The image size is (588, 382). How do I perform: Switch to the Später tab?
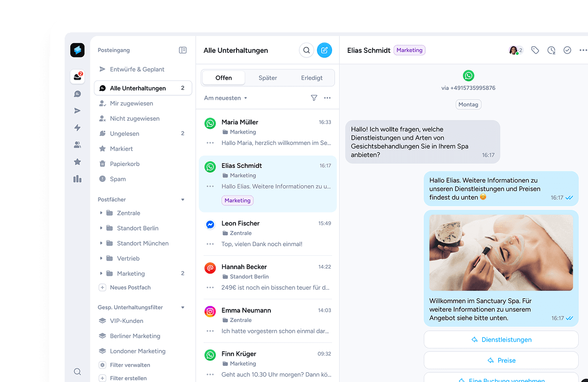click(x=267, y=78)
